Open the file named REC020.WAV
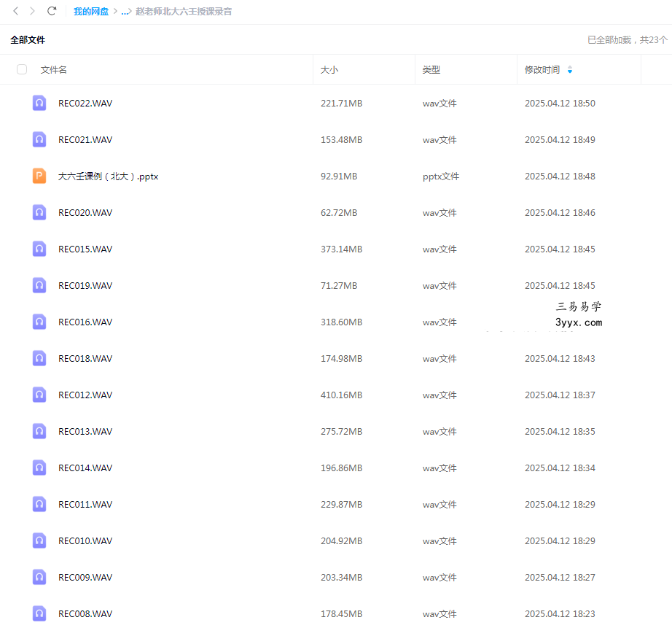 point(85,213)
